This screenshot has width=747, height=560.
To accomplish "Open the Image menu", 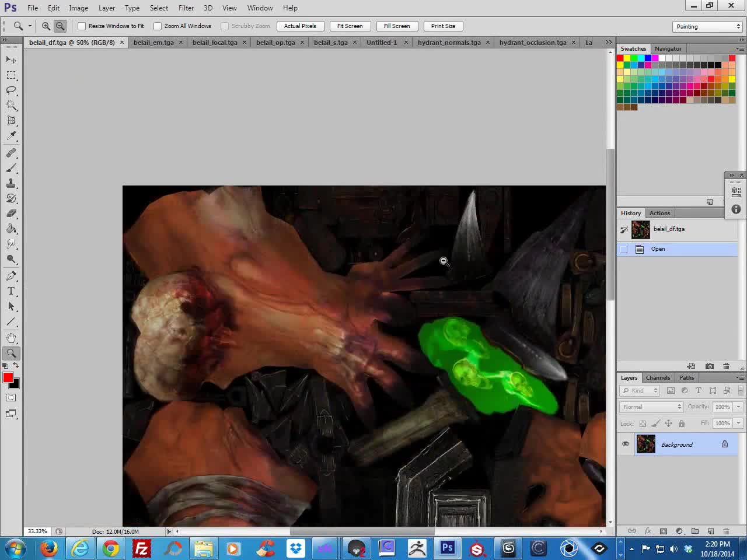I will (78, 8).
